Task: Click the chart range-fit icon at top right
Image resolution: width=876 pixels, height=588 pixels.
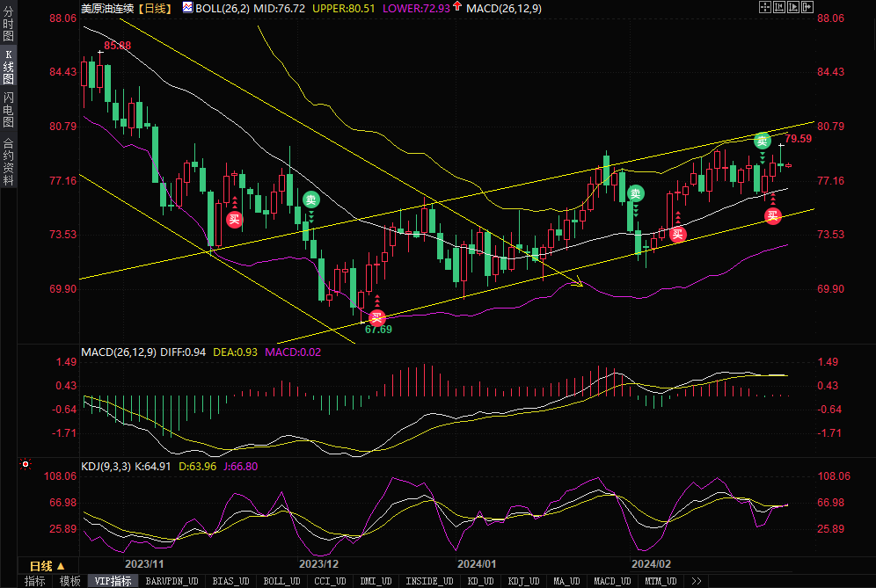Action: click(x=779, y=7)
